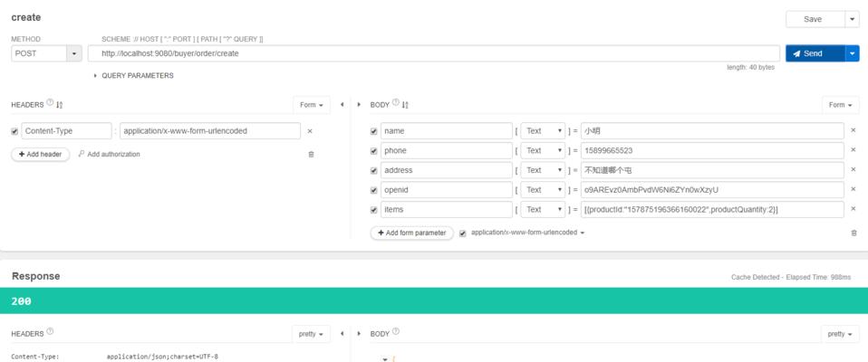Remove the phone parameter row
Viewport: 868px width, 362px height.
coord(854,149)
